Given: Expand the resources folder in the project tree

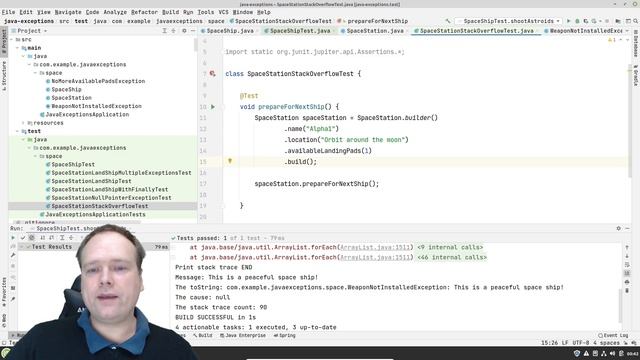Looking at the screenshot, I should point(23,123).
